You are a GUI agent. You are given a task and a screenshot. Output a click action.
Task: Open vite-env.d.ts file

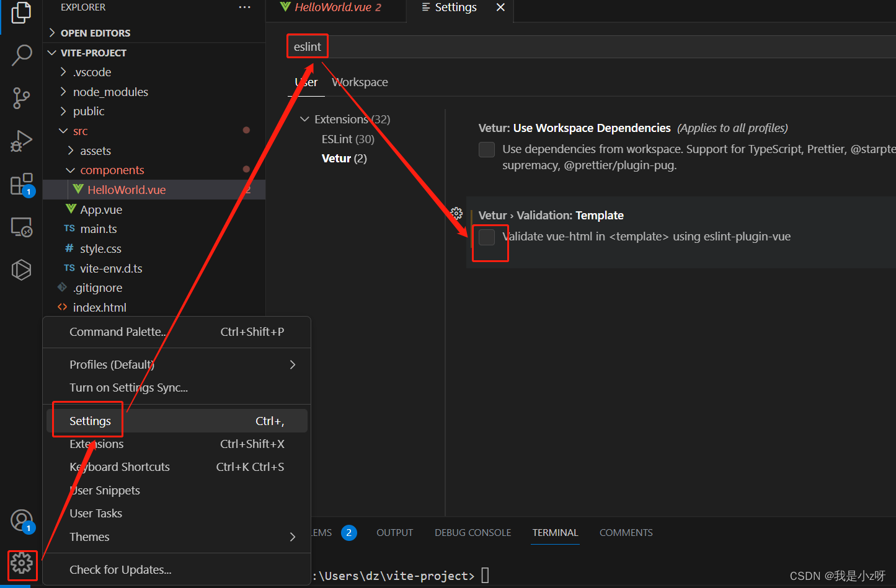coord(154,268)
